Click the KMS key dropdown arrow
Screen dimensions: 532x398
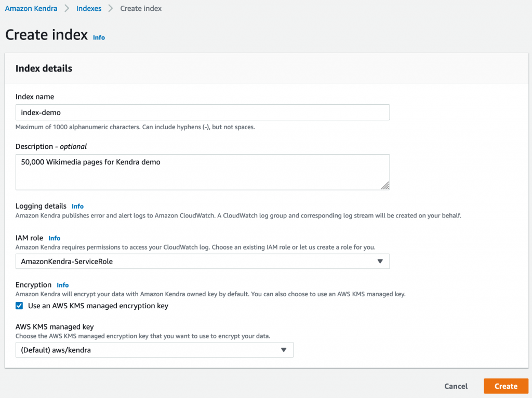tap(284, 350)
